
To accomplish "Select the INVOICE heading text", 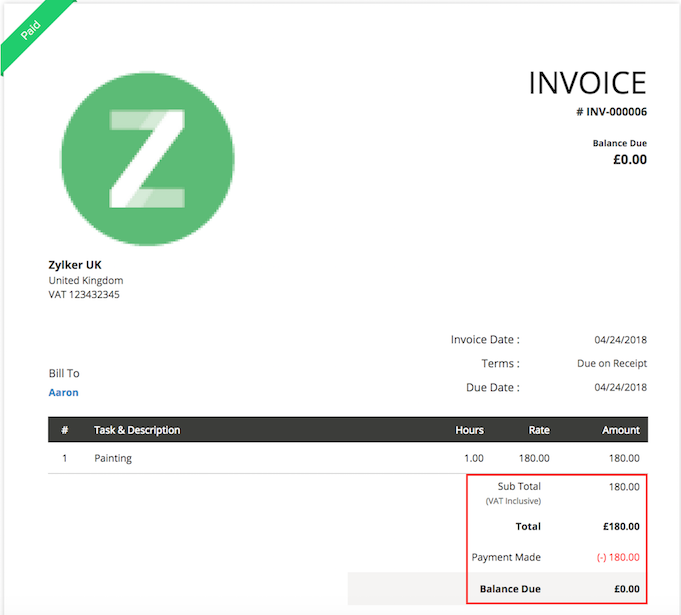I will (587, 83).
